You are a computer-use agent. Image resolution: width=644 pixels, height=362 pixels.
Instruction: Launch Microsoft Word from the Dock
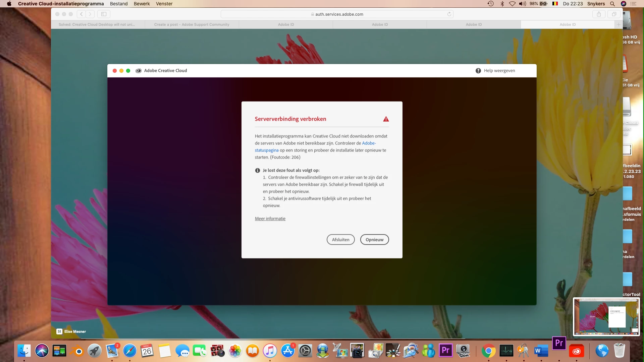pos(541,351)
